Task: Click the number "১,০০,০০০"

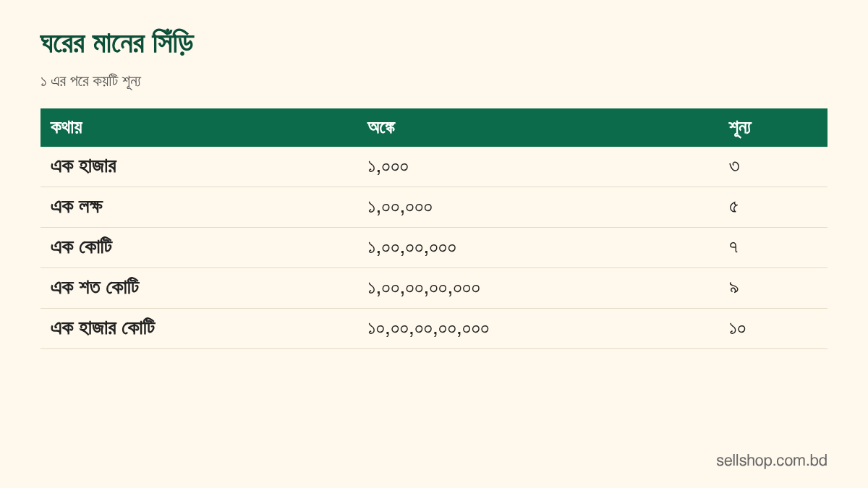Action: (400, 207)
